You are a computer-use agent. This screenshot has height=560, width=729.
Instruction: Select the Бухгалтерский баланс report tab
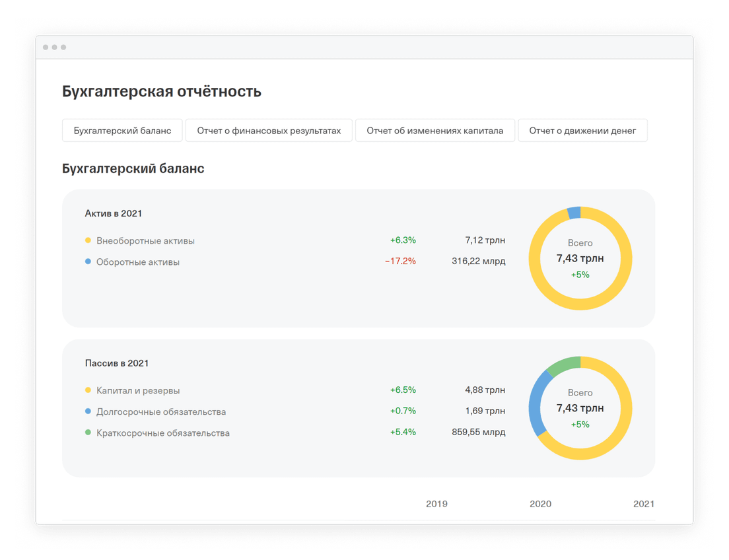tap(121, 130)
